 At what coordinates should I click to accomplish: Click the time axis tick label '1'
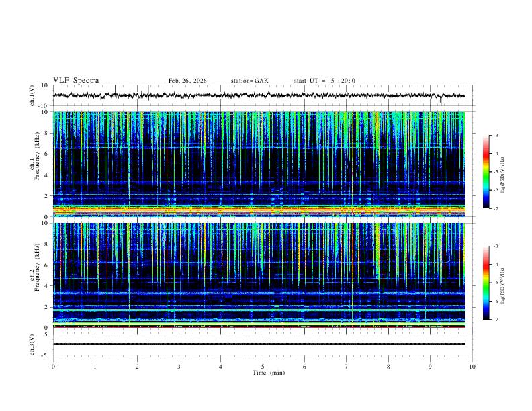click(x=95, y=367)
